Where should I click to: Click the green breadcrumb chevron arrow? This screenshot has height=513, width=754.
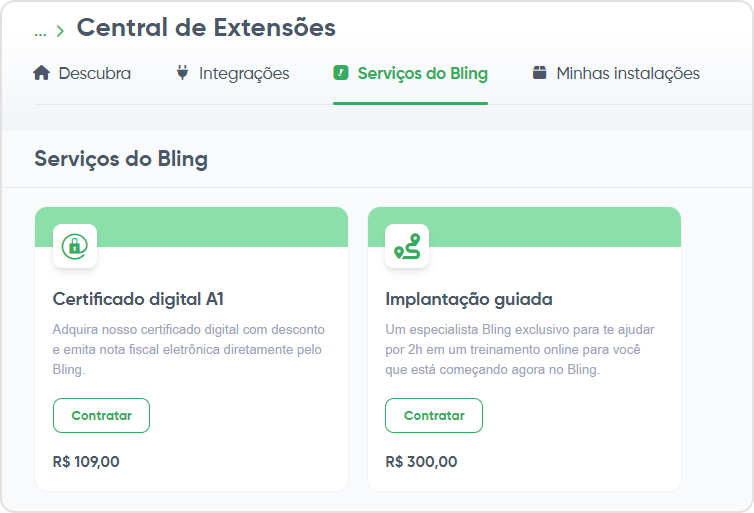[x=60, y=32]
